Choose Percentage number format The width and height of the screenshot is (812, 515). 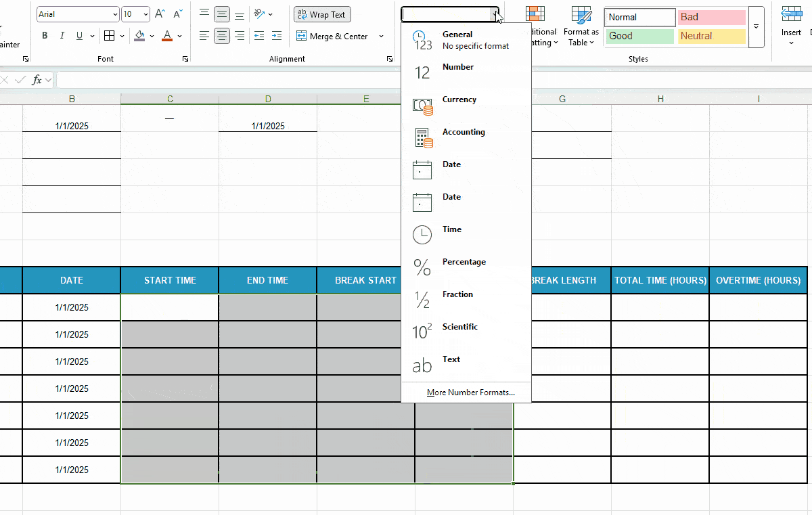tap(464, 262)
